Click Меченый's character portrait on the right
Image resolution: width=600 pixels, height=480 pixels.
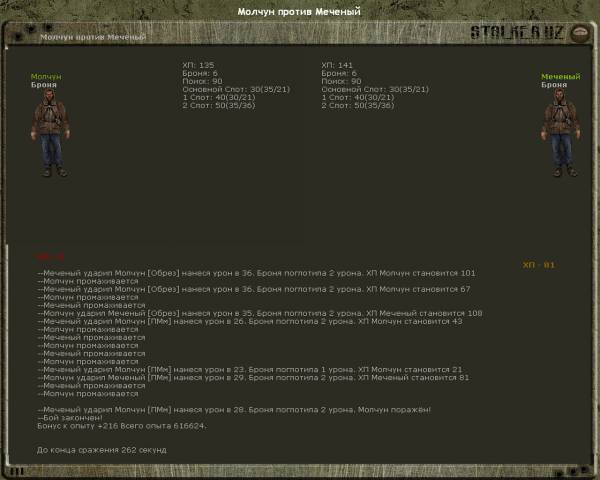click(560, 133)
